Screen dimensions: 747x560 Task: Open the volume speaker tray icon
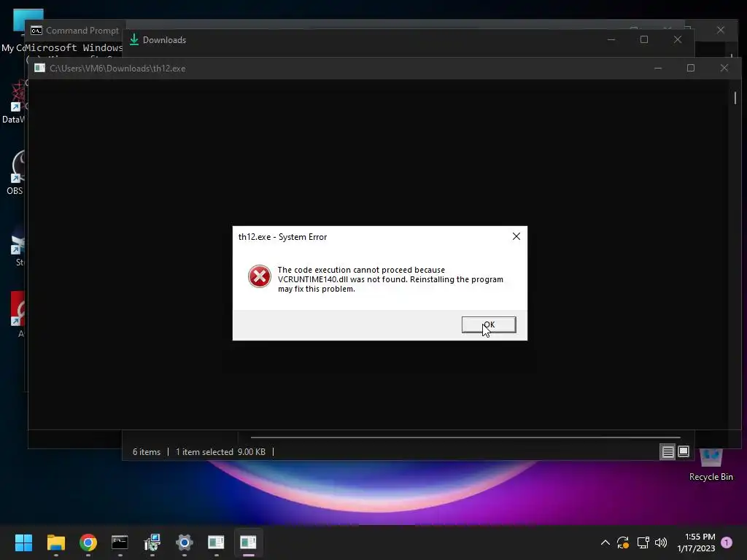click(x=661, y=542)
